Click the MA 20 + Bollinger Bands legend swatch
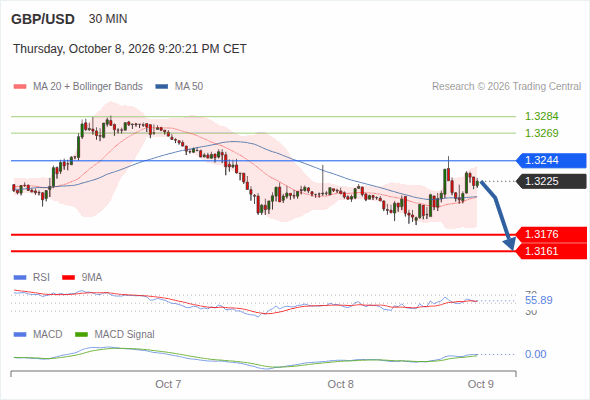The image size is (590, 400). tap(20, 87)
